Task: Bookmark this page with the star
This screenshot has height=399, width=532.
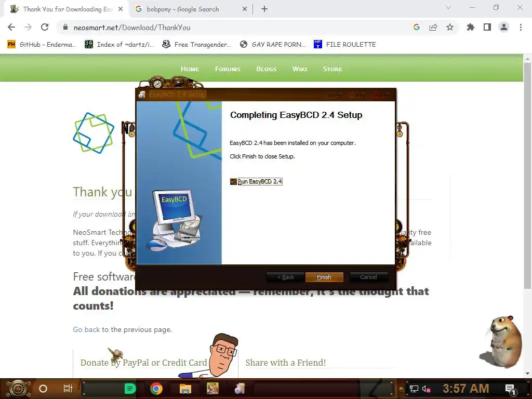Action: (x=450, y=27)
